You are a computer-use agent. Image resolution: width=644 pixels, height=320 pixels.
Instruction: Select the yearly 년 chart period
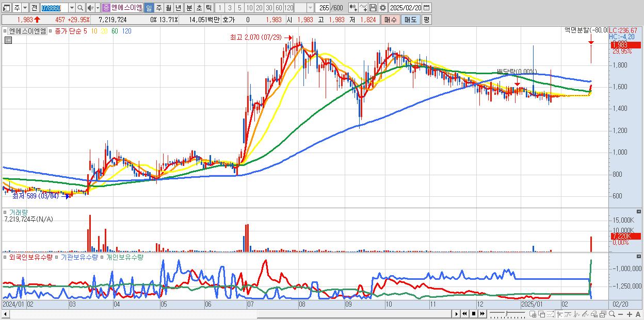click(x=179, y=8)
